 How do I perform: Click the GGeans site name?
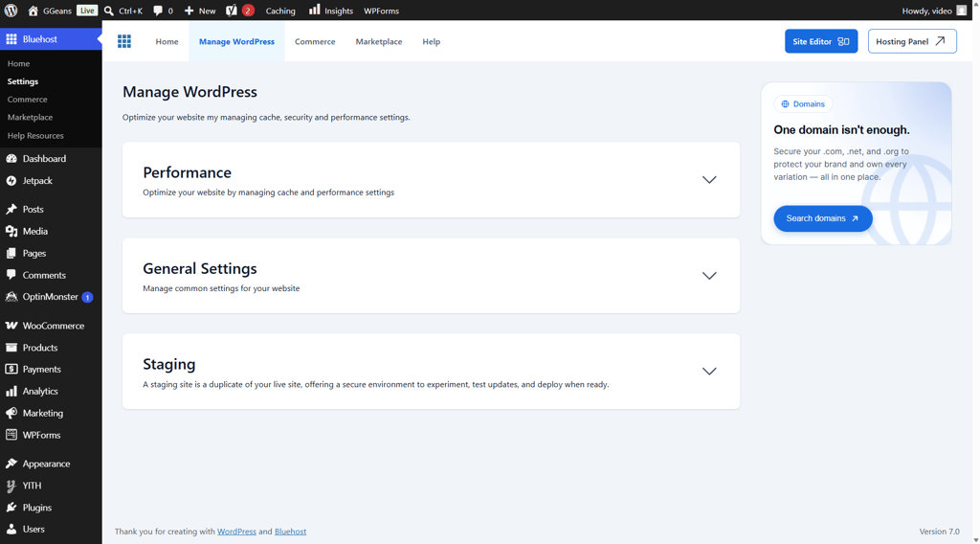[x=56, y=11]
